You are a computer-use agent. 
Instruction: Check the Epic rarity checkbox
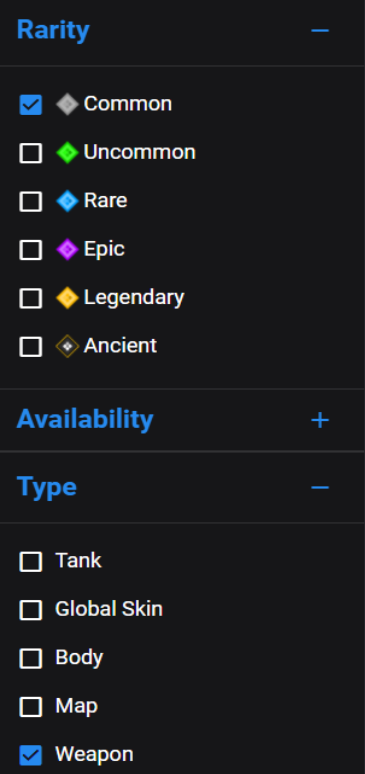[x=31, y=250]
